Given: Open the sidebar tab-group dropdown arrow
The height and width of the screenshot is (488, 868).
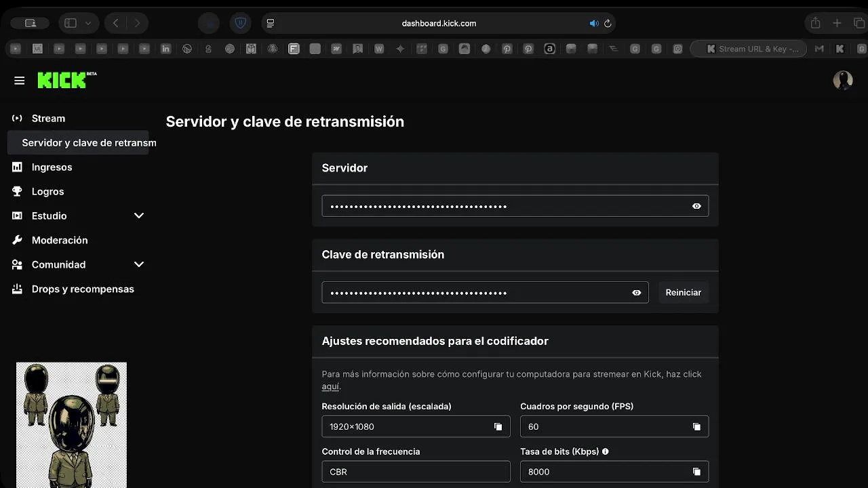Looking at the screenshot, I should click(x=88, y=23).
